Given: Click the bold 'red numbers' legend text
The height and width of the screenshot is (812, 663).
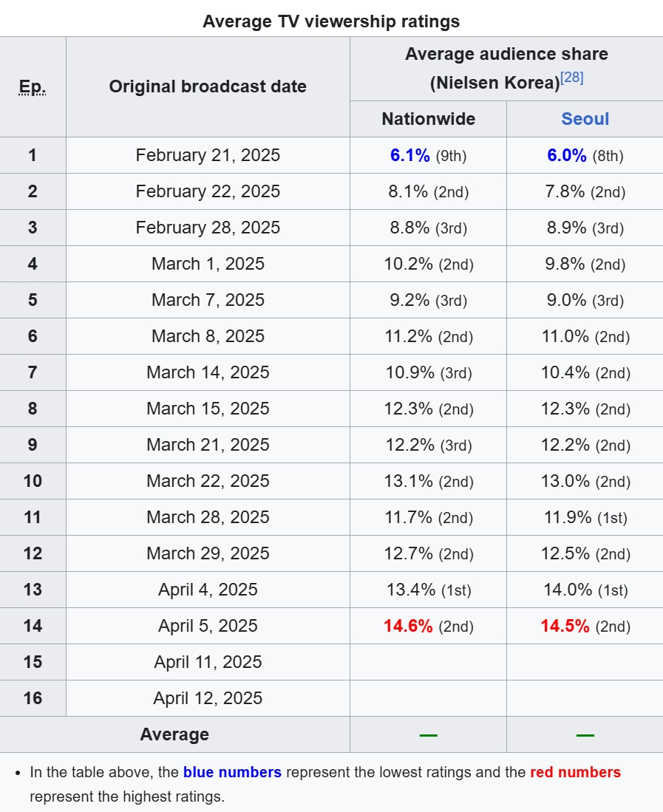Looking at the screenshot, I should tap(575, 772).
